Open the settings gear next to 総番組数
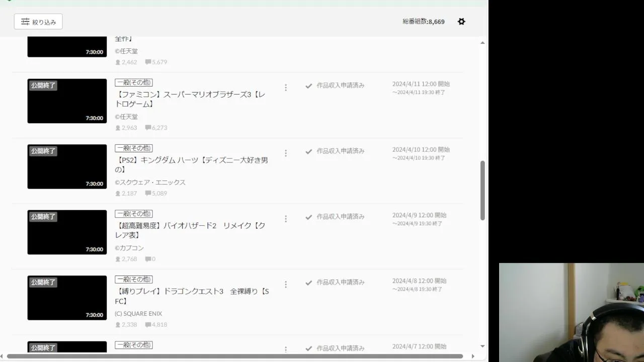 (461, 22)
